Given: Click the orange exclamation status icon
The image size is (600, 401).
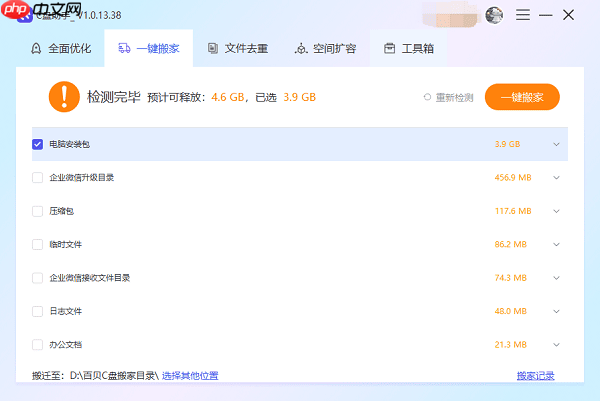Looking at the screenshot, I should pos(64,97).
